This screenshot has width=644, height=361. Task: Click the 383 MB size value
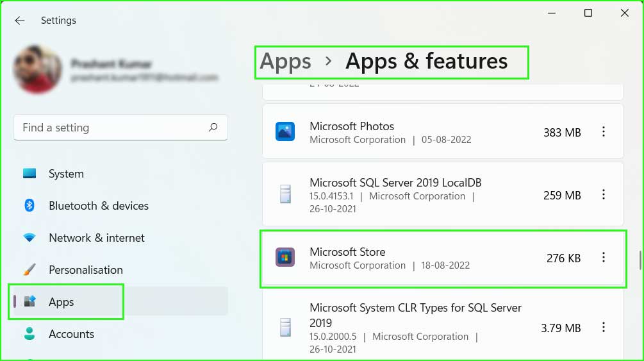point(562,133)
